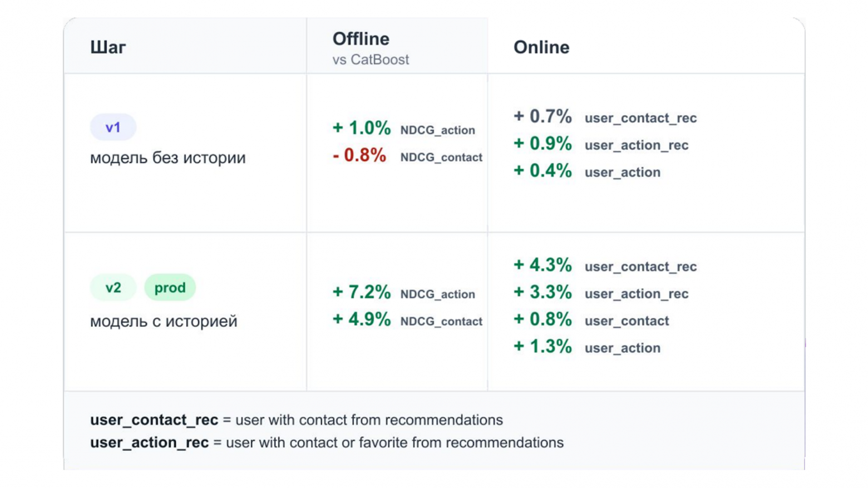This screenshot has width=868, height=488.
Task: Click the Online column header
Action: (x=541, y=47)
